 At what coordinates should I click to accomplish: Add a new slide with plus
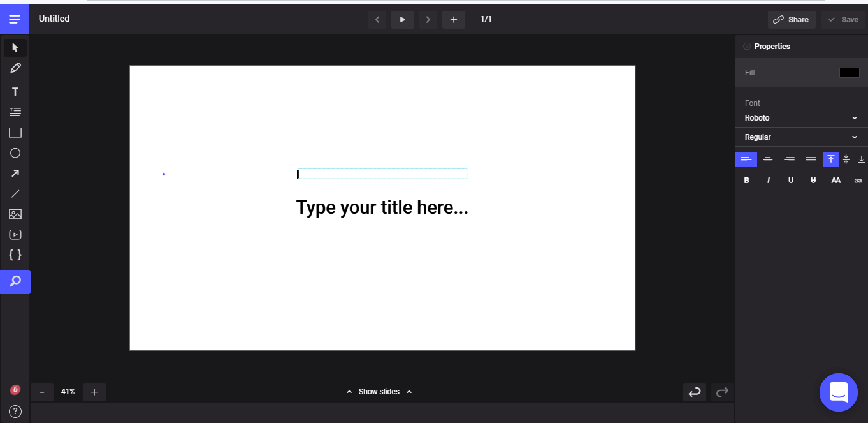454,20
